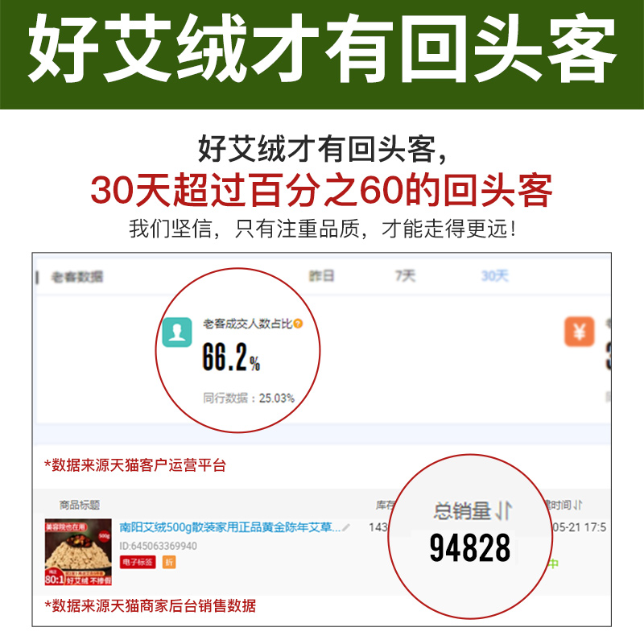The height and width of the screenshot is (644, 644).
Task: Click the product ID 645063369940 text
Action: [158, 546]
